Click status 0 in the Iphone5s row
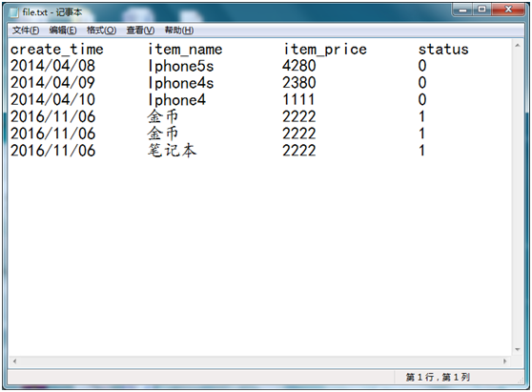The height and width of the screenshot is (392, 532). 422,66
